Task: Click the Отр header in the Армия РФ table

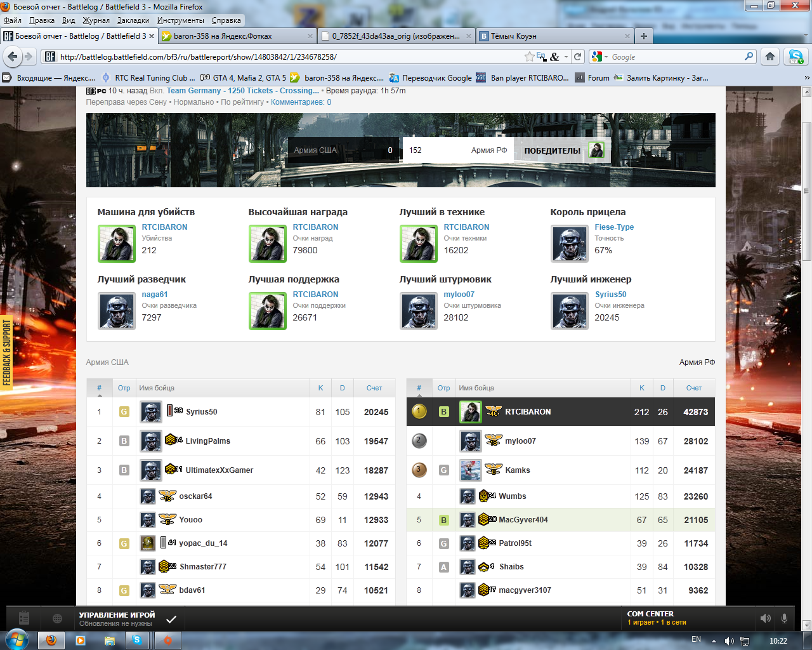Action: 443,388
